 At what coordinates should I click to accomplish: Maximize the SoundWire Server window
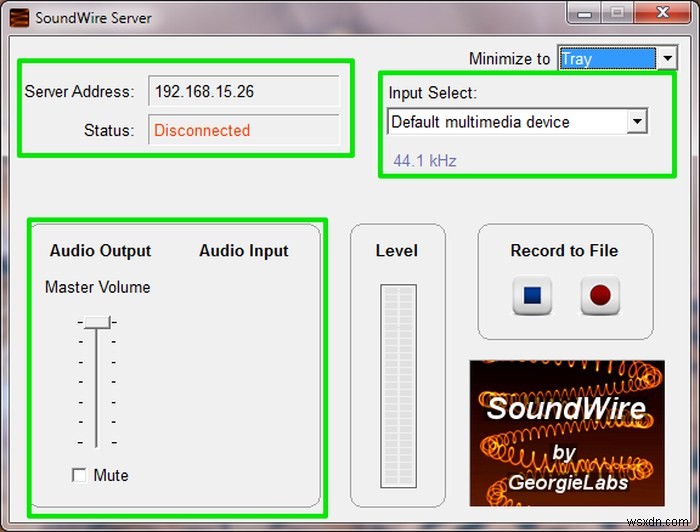point(617,13)
